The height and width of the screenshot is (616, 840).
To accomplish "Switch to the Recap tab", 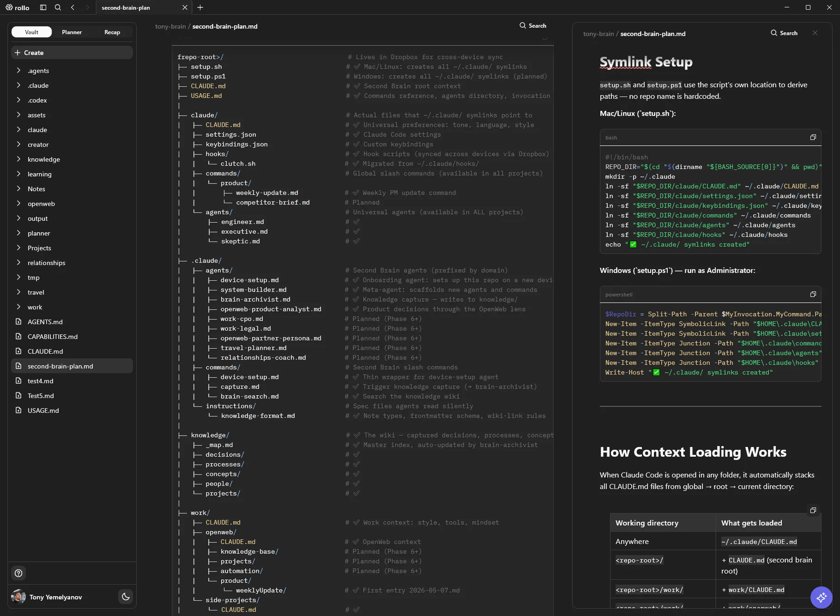I will tap(112, 32).
